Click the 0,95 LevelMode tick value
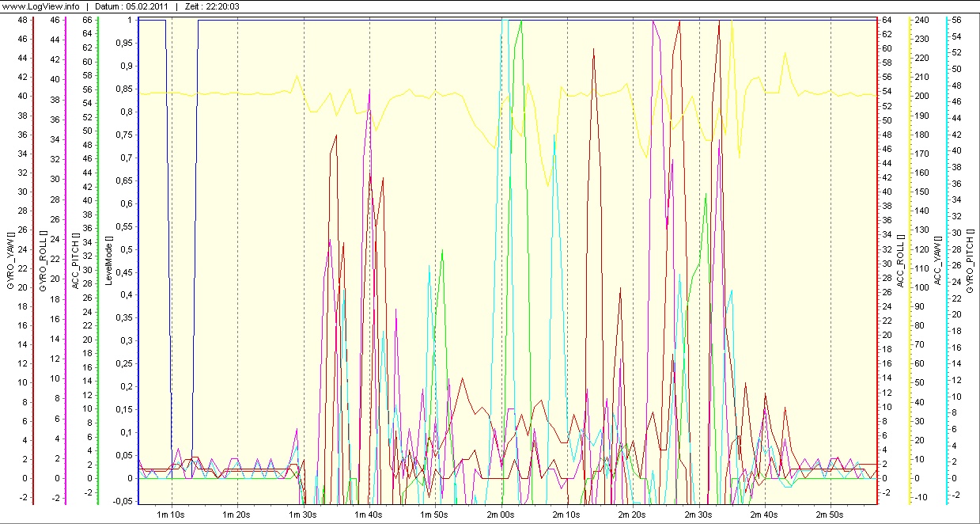Screen dimensions: 980x524 (x=126, y=43)
